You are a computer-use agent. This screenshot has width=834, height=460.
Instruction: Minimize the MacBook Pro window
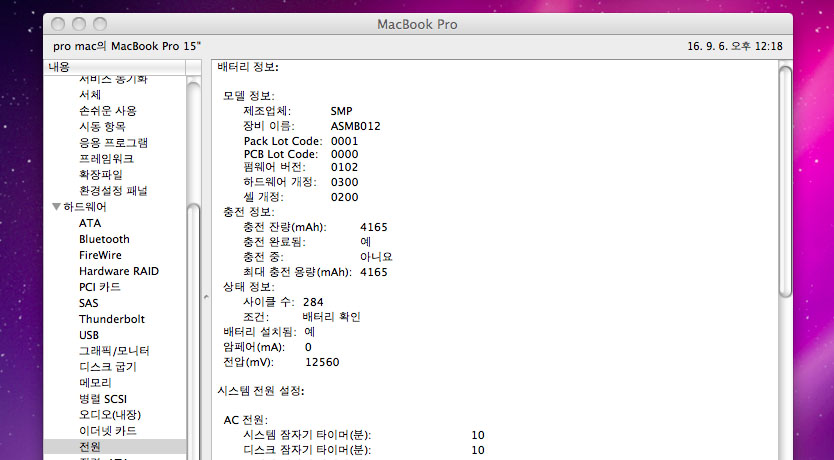(80, 23)
